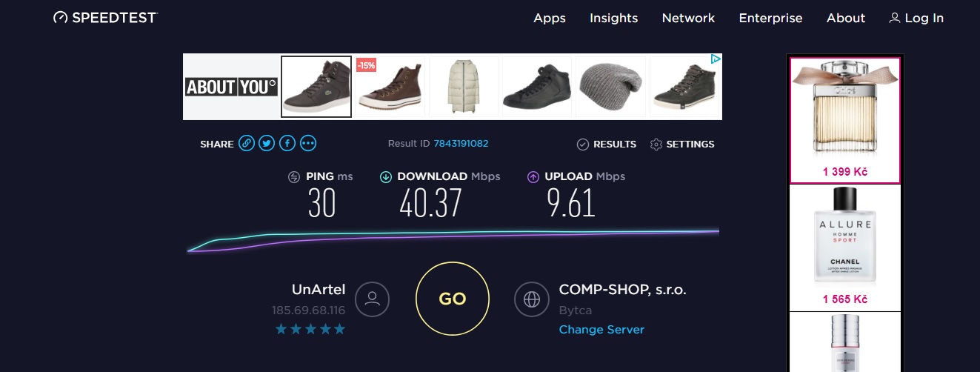Open the Apps menu

pos(550,18)
